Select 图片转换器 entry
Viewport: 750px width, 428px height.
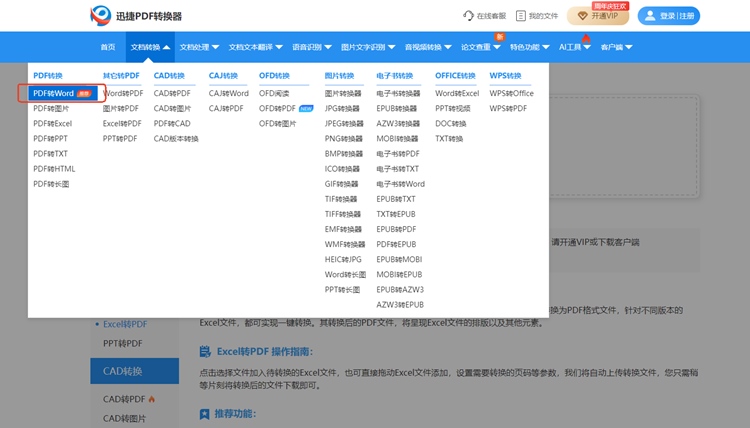coord(343,93)
